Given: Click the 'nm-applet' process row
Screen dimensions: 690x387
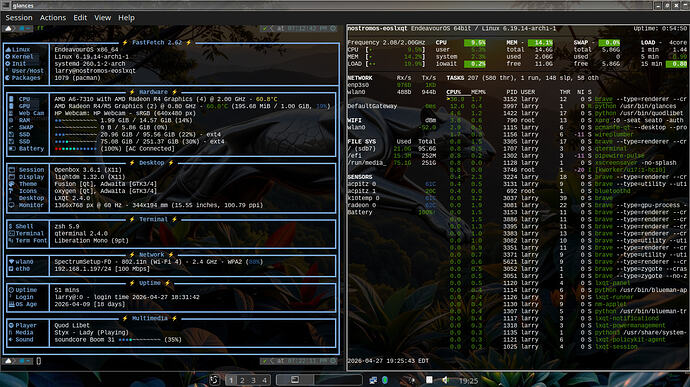Looking at the screenshot, I should (x=567, y=304).
